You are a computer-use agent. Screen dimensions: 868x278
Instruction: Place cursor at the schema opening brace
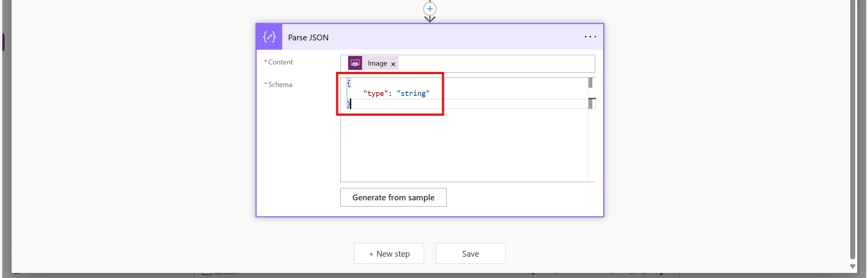click(x=349, y=83)
